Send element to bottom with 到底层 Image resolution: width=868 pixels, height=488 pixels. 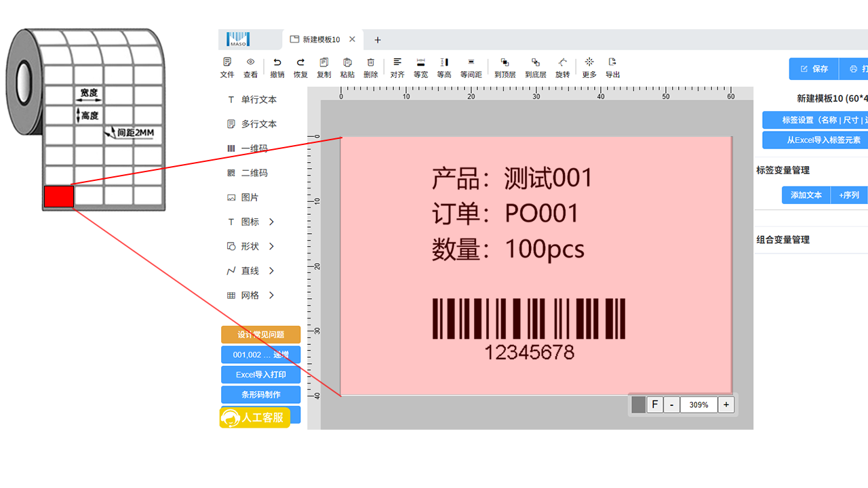(536, 67)
